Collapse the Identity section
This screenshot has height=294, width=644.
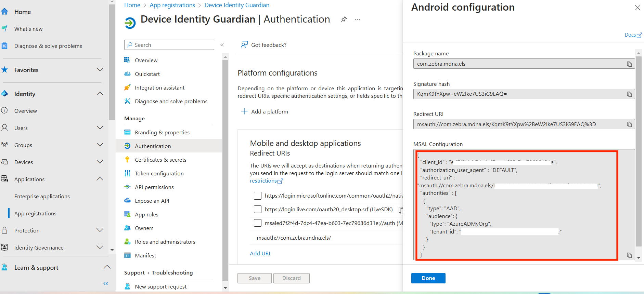click(x=100, y=94)
